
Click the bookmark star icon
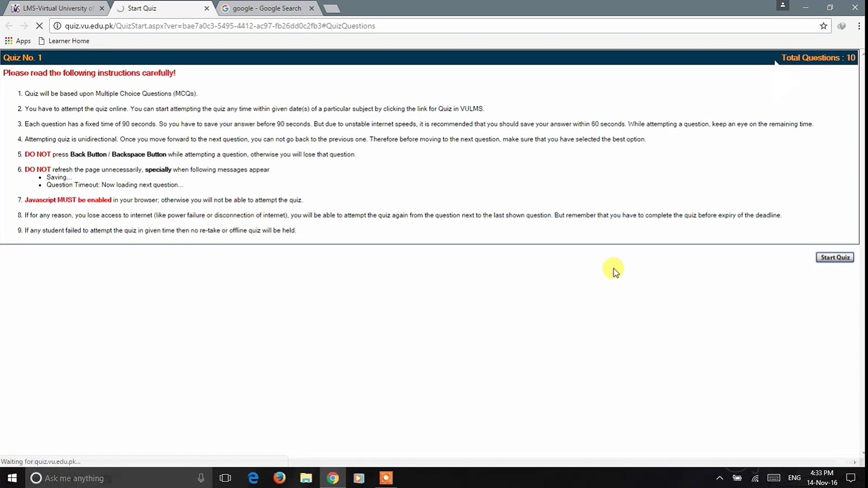click(823, 26)
